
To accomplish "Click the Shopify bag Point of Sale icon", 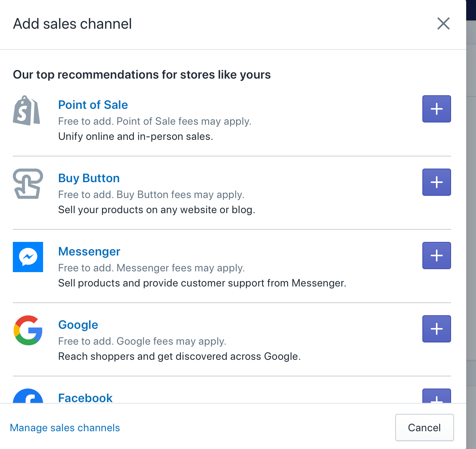I will click(26, 110).
